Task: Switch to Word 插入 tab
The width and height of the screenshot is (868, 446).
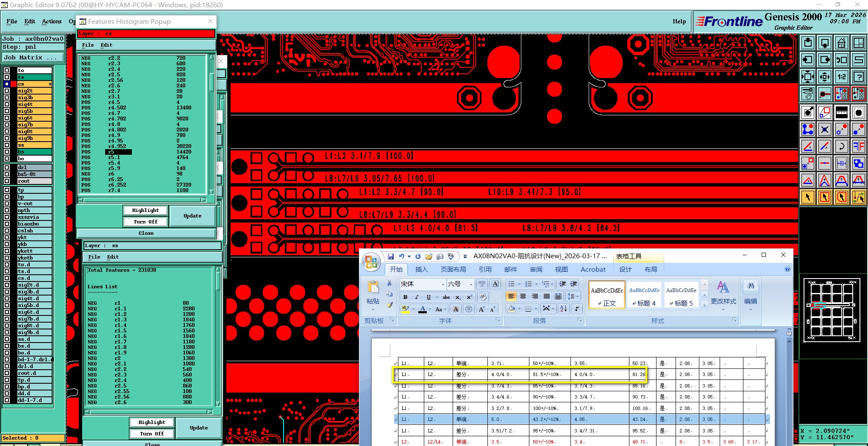Action: [x=421, y=269]
